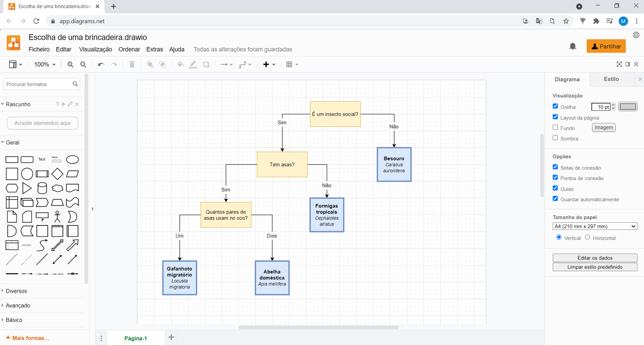The image size is (644, 345).
Task: Bookmark this page with star icon
Action: (566, 21)
